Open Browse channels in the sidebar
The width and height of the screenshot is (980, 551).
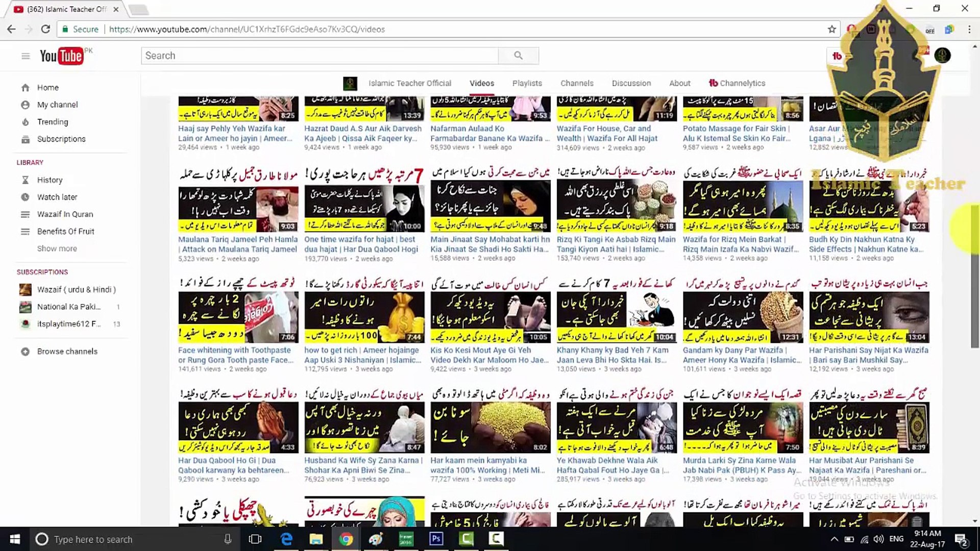click(67, 352)
